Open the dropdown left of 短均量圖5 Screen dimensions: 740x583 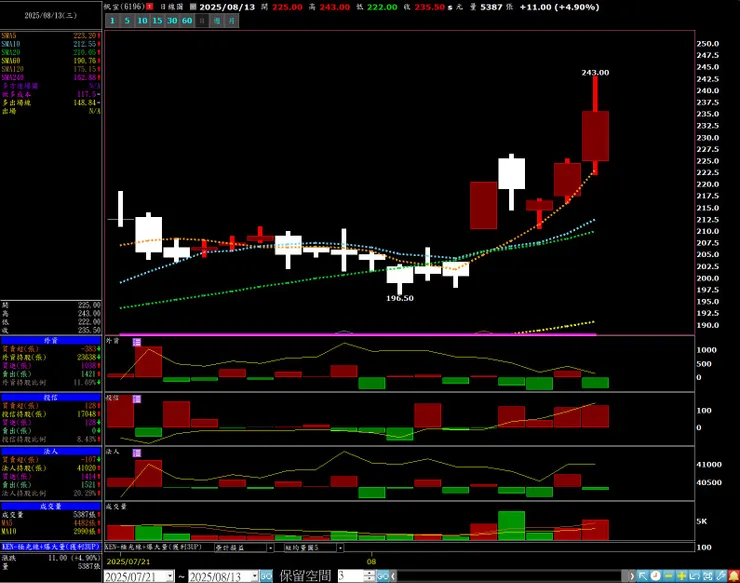pos(270,548)
